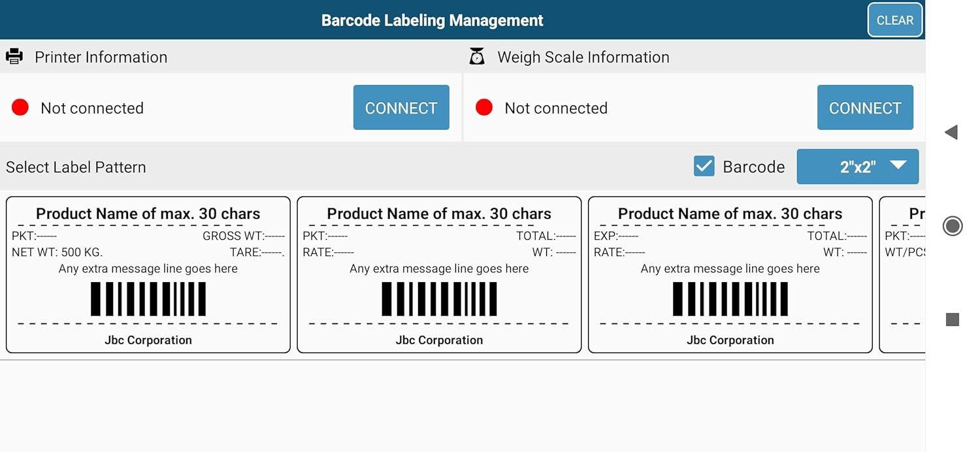Connect the weigh scale with its CONNECT button
The height and width of the screenshot is (452, 980).
pos(864,108)
